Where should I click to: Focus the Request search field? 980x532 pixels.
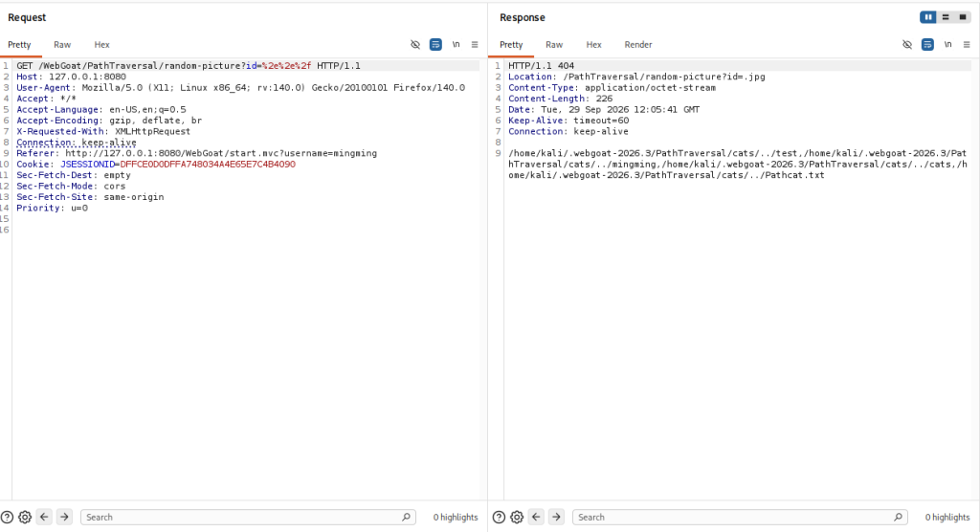[248, 517]
